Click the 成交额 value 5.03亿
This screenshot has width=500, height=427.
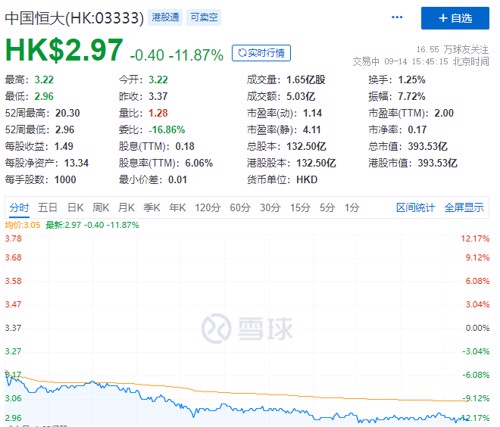coord(301,97)
